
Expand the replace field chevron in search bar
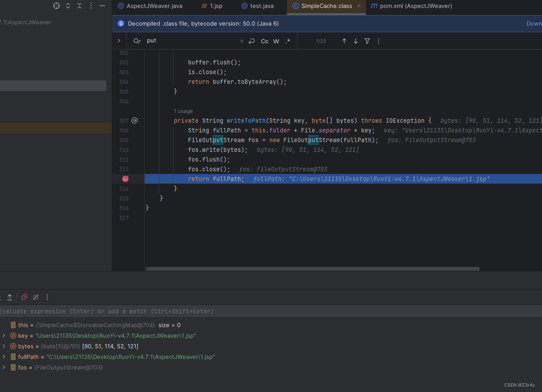[x=119, y=41]
